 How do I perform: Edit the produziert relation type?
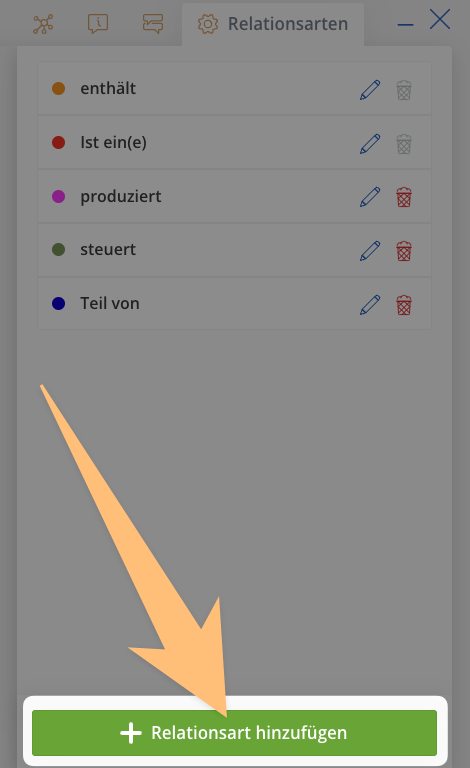click(x=370, y=197)
